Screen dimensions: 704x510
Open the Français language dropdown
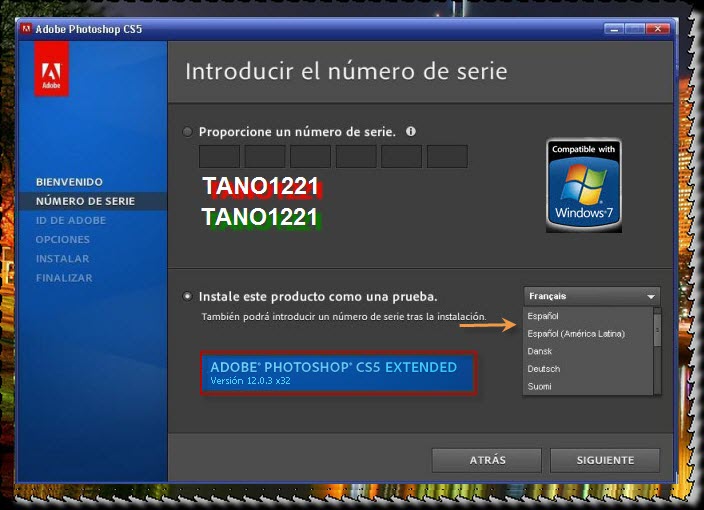[x=591, y=296]
